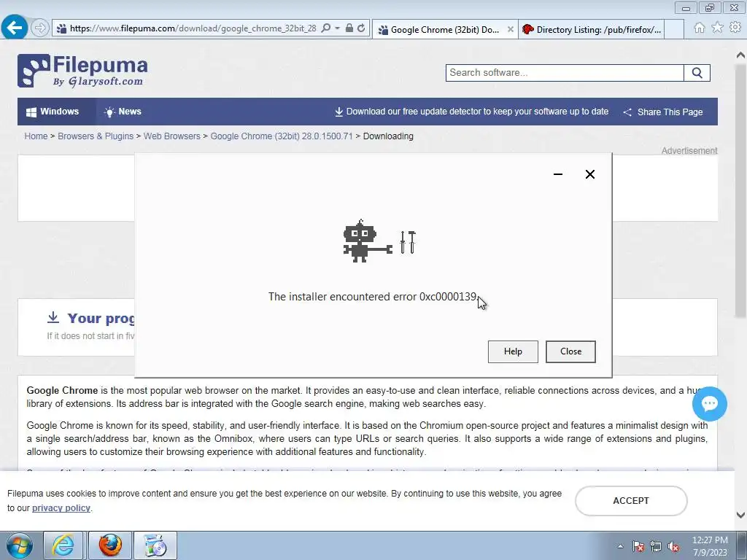747x560 pixels.
Task: Click the refresh icon in address bar
Action: [361, 28]
